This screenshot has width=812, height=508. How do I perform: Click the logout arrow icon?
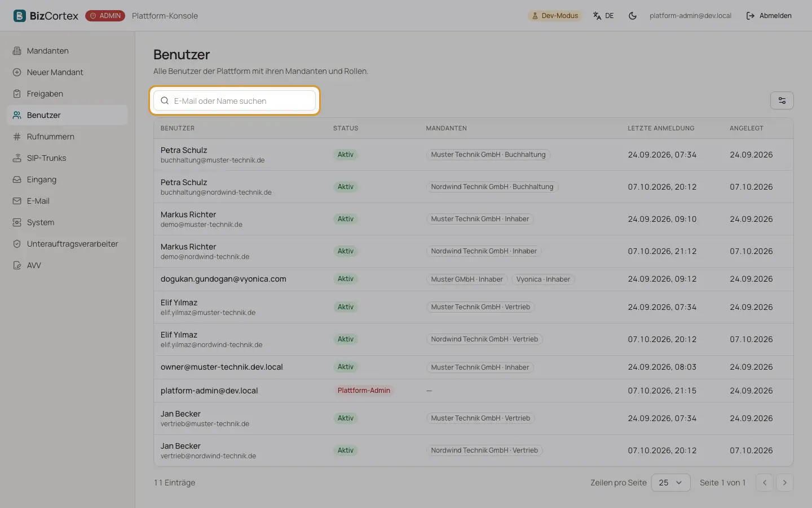pyautogui.click(x=751, y=16)
